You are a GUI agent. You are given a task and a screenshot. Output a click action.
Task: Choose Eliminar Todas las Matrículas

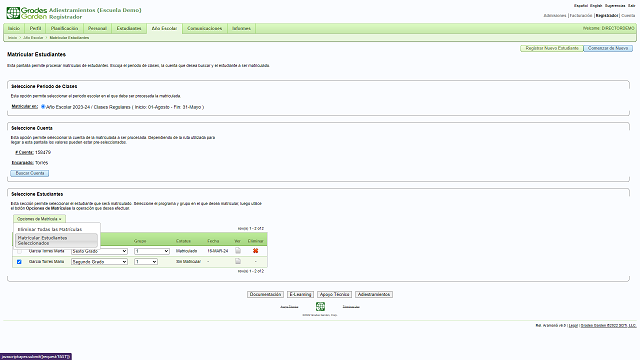(50, 229)
